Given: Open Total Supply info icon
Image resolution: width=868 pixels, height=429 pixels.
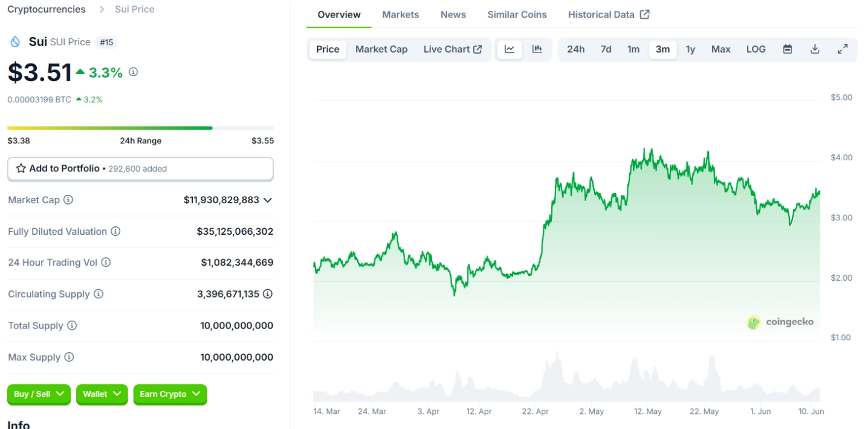Looking at the screenshot, I should click(x=72, y=326).
